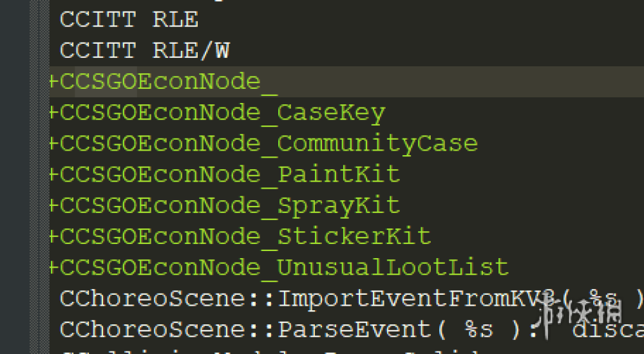Click the added line 'CCSGOEconNode_StickerKit'

point(245,236)
